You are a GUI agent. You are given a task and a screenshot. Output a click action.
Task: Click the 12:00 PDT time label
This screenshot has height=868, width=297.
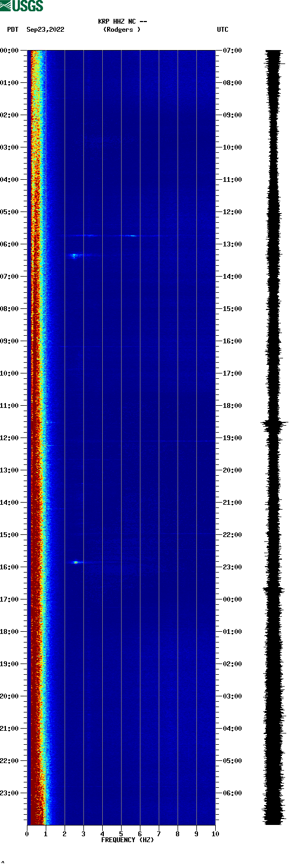pos(10,438)
